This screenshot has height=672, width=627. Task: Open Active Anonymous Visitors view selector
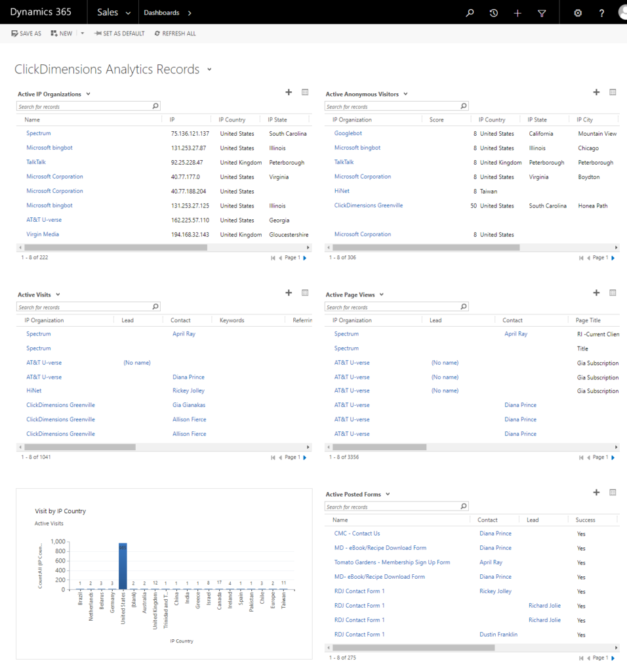tap(405, 94)
